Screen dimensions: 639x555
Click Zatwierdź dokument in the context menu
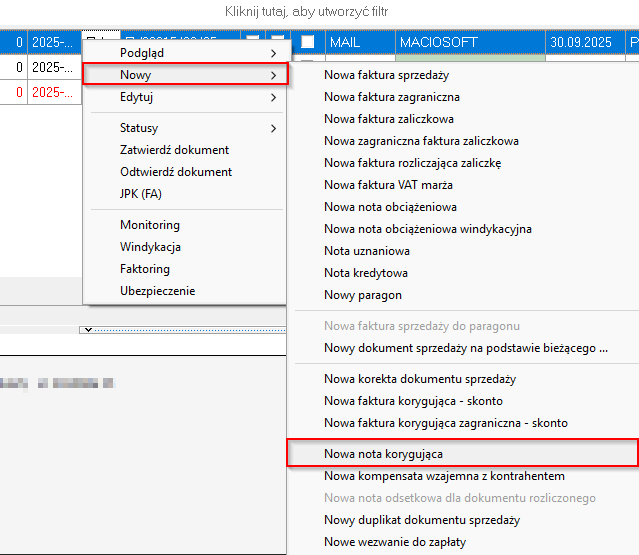pyautogui.click(x=174, y=150)
